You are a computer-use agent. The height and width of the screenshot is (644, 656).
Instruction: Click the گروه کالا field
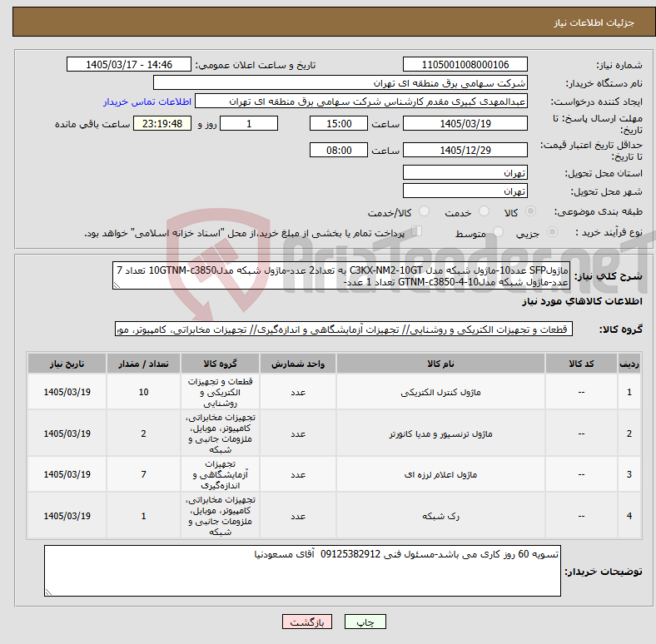[x=344, y=329]
